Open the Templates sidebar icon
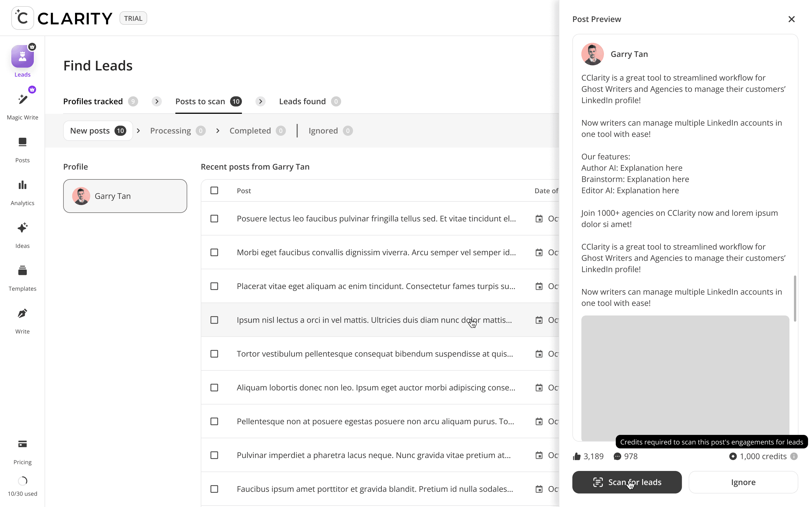This screenshot has height=507, width=812. coord(23,271)
